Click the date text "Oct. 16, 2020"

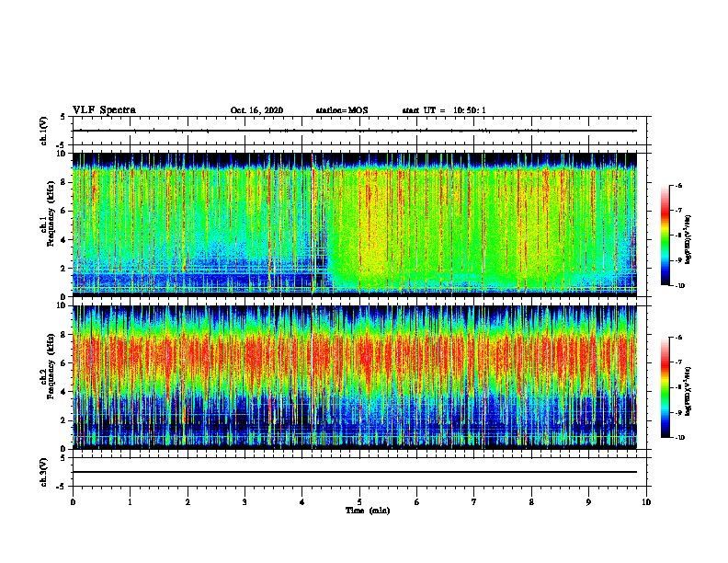[x=256, y=110]
